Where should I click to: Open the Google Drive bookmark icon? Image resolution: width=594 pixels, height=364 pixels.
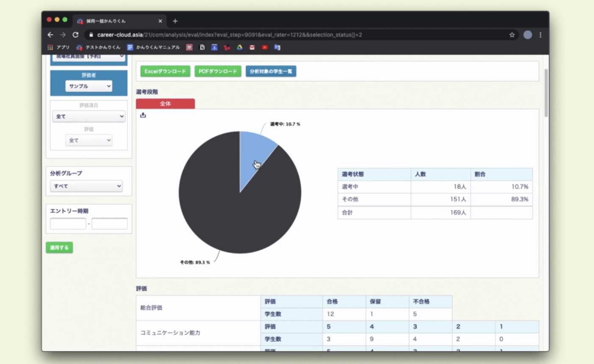coord(239,47)
